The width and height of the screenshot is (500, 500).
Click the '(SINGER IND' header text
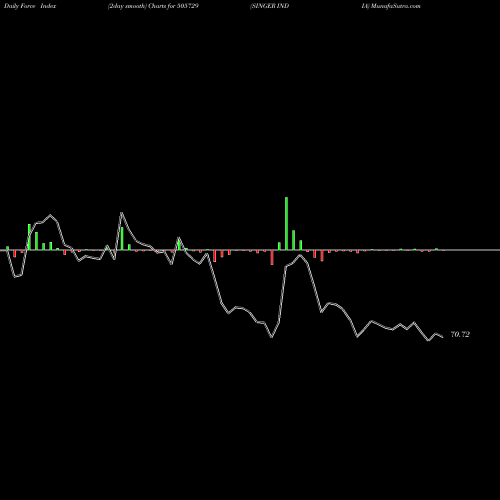pyautogui.click(x=270, y=6)
